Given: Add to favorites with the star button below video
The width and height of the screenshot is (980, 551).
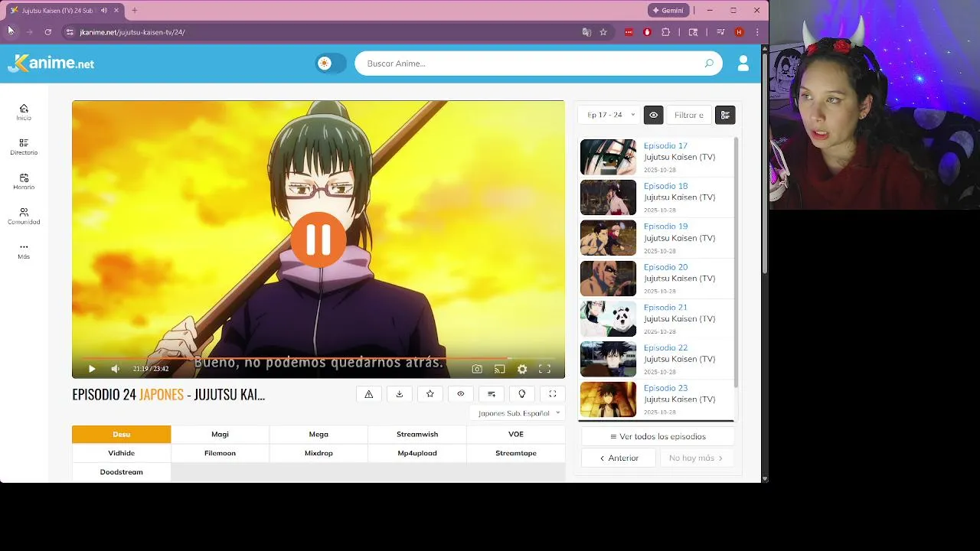Looking at the screenshot, I should (x=430, y=394).
